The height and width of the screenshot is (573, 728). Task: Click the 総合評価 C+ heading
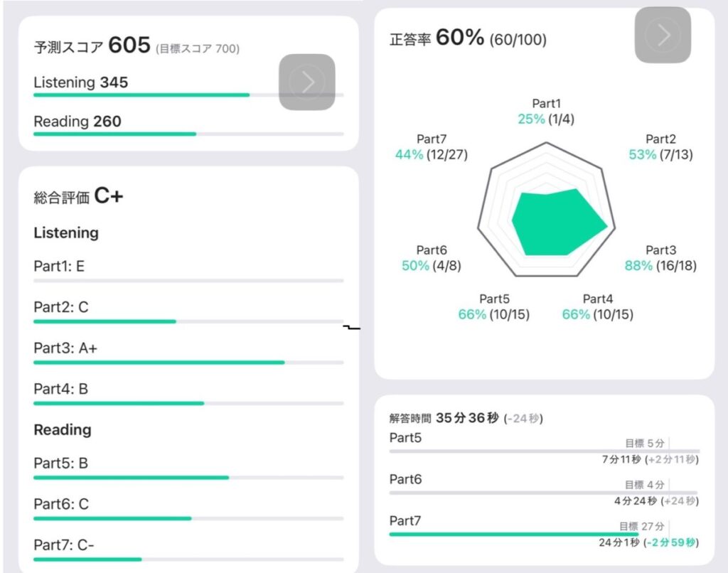point(78,197)
